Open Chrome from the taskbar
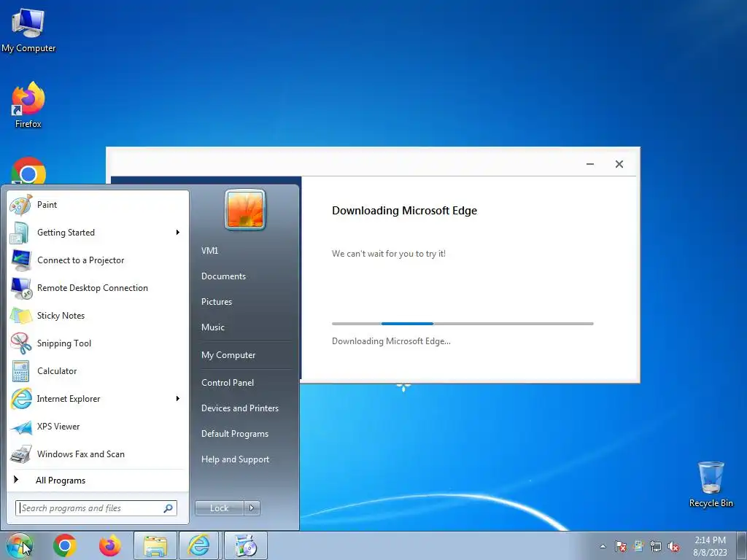747x560 pixels. point(65,545)
